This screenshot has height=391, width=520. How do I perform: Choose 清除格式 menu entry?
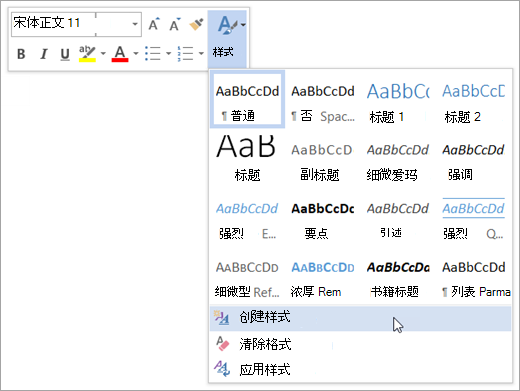(361, 344)
